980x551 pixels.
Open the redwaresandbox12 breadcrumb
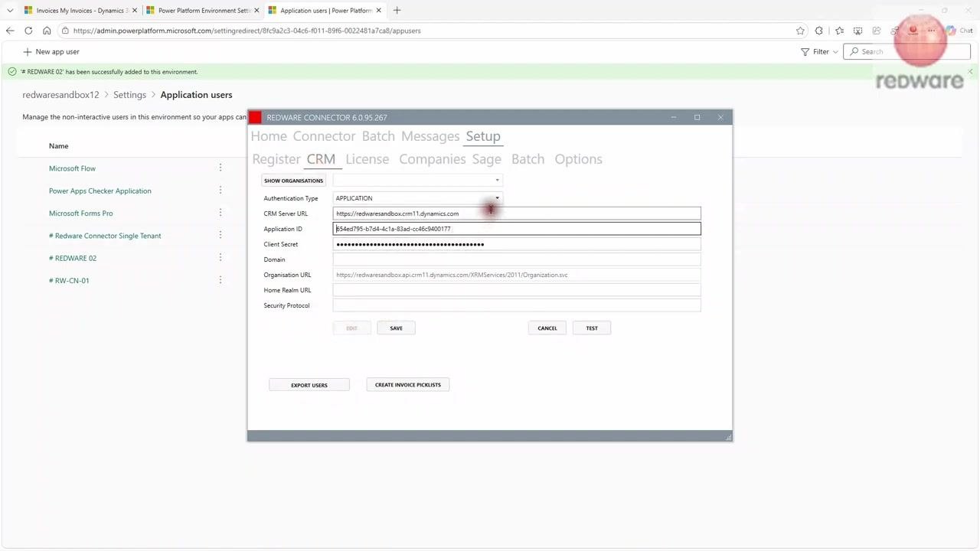(60, 95)
